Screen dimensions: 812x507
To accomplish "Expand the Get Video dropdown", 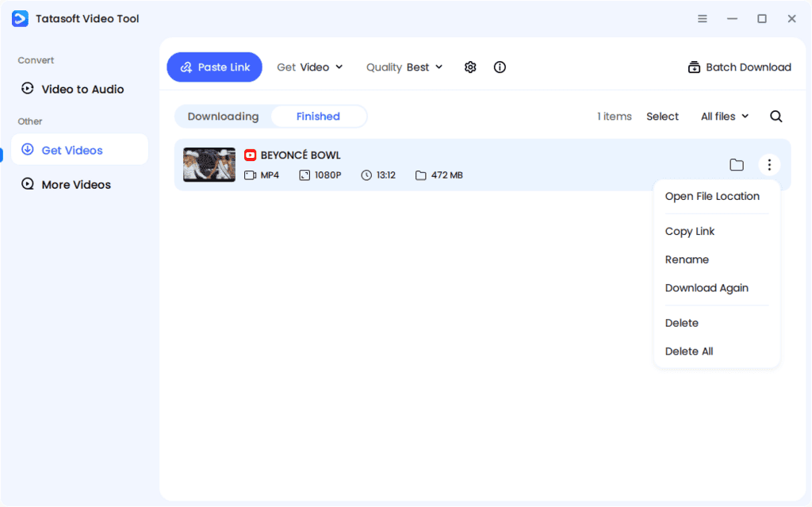I will coord(310,67).
